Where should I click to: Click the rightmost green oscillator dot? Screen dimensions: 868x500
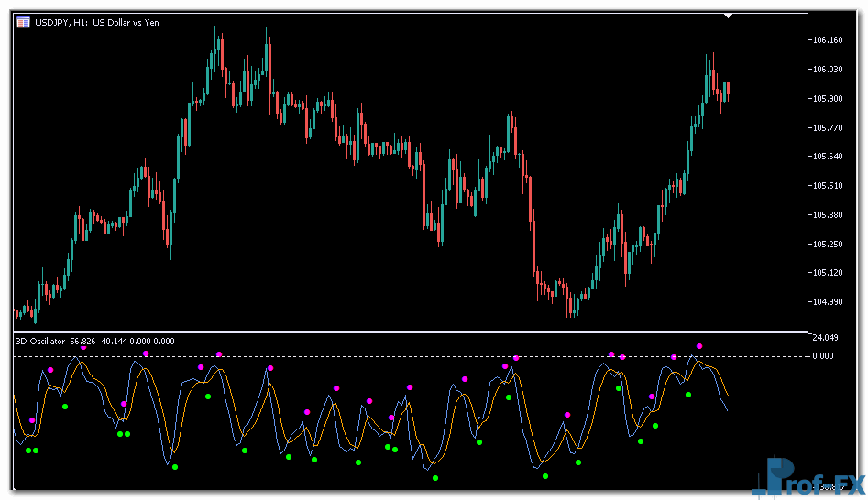pos(688,395)
